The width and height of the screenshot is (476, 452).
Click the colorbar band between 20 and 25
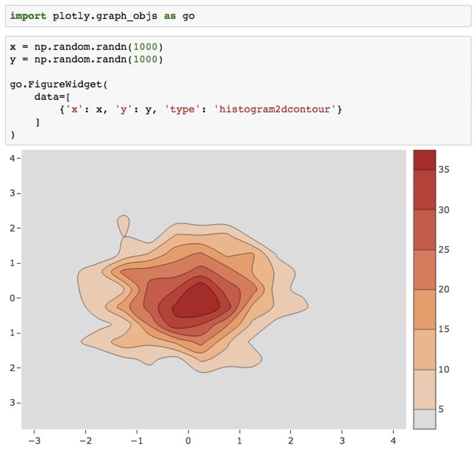[x=424, y=269]
